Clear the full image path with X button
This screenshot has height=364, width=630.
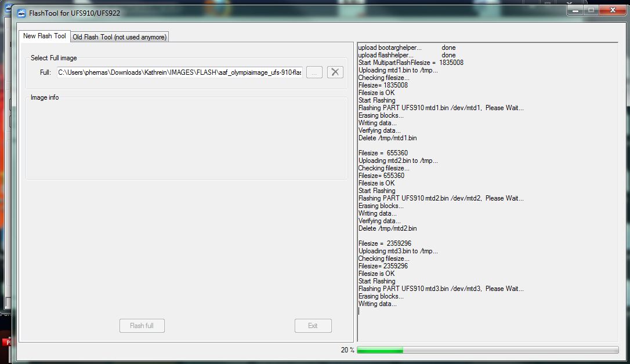pyautogui.click(x=335, y=72)
